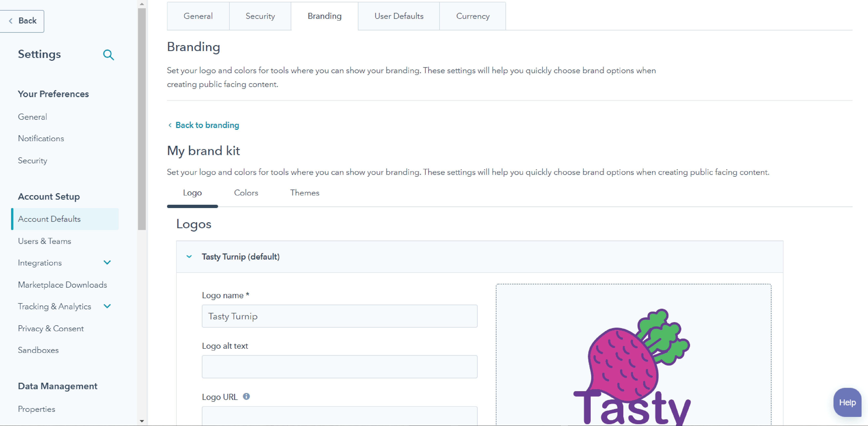
Task: Click the Back button
Action: coord(22,21)
